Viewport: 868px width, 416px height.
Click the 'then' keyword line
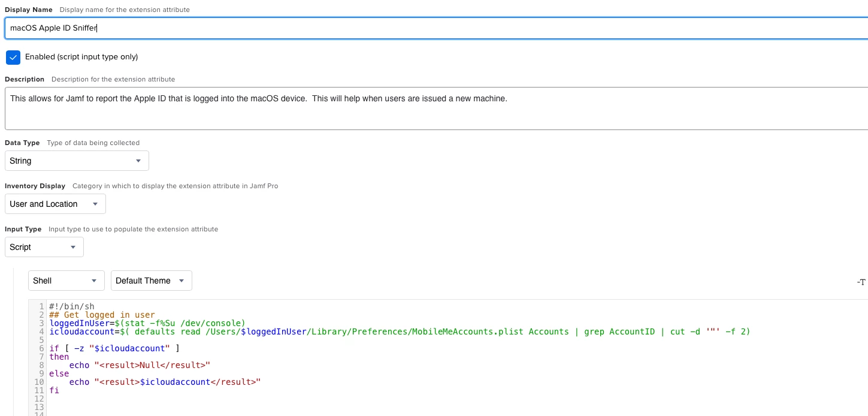[x=59, y=357]
